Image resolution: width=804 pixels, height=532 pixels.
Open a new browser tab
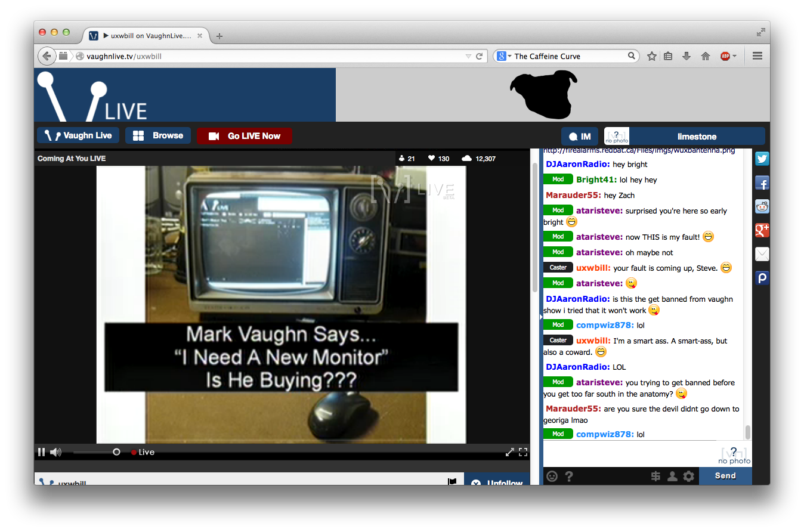(219, 36)
